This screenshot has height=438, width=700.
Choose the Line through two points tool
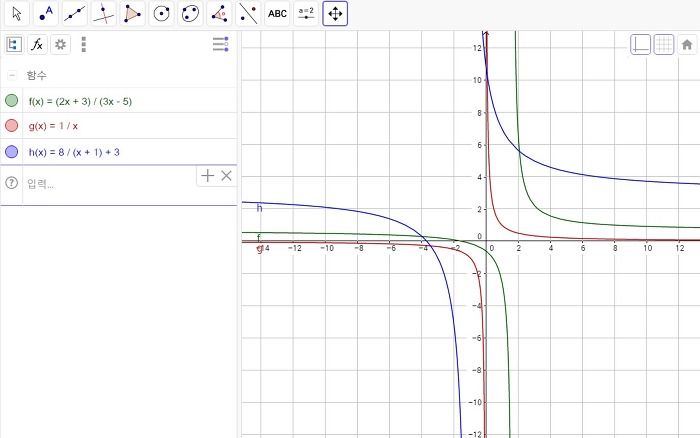tap(74, 14)
